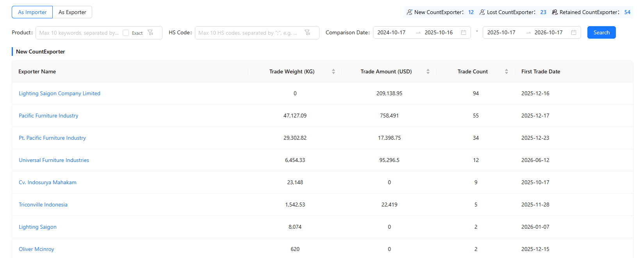
Task: Click start date 2025-10-17 in second range
Action: pos(501,32)
